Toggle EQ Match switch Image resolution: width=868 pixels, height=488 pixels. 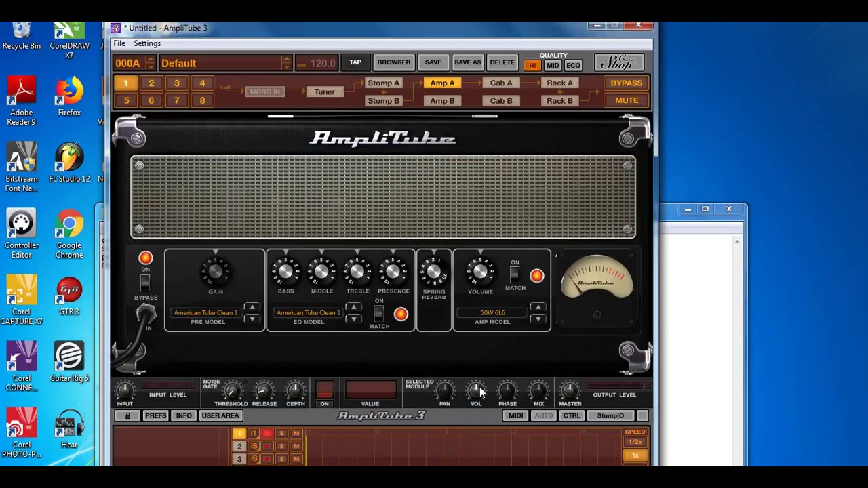(378, 313)
